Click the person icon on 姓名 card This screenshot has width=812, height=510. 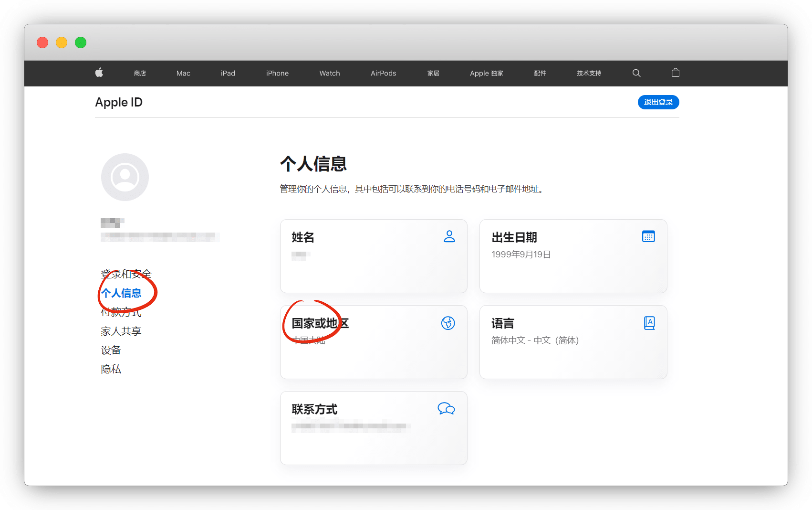(x=449, y=236)
